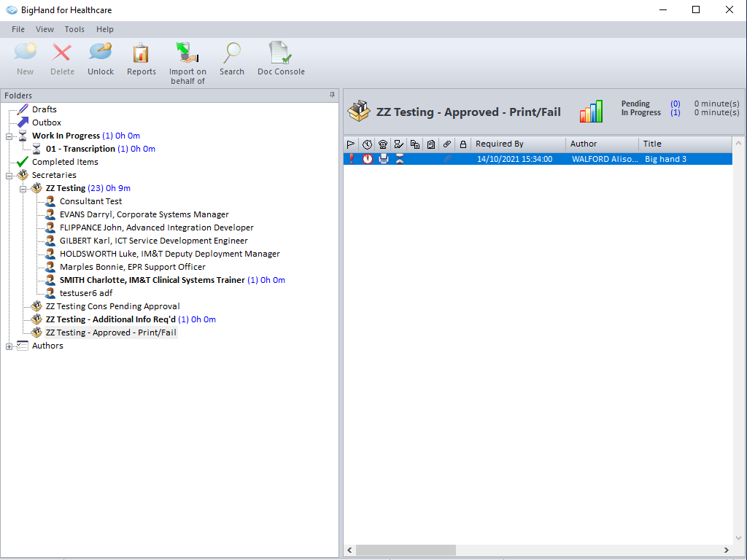Sort by Author column

pyautogui.click(x=602, y=144)
